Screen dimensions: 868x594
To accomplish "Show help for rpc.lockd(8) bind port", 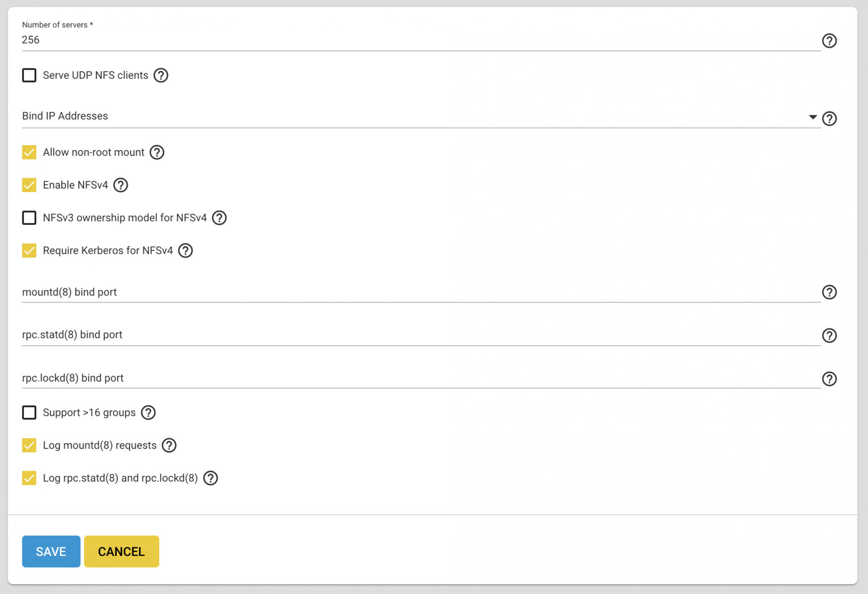I will 829,379.
